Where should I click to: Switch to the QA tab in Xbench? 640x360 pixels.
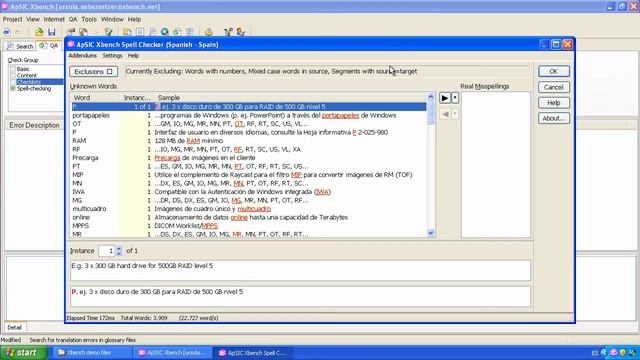click(x=49, y=46)
